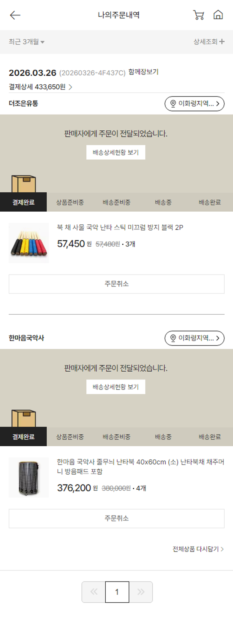Expand 결제상세 433,650원 payment details

coord(40,87)
